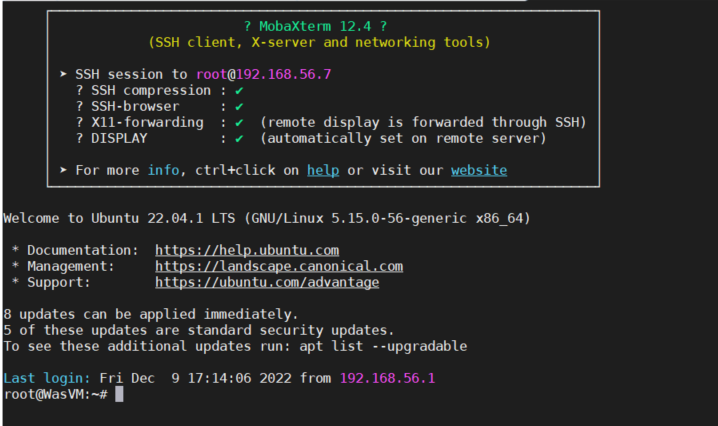Click the 'info' word in the banner
This screenshot has width=718, height=426.
click(163, 170)
